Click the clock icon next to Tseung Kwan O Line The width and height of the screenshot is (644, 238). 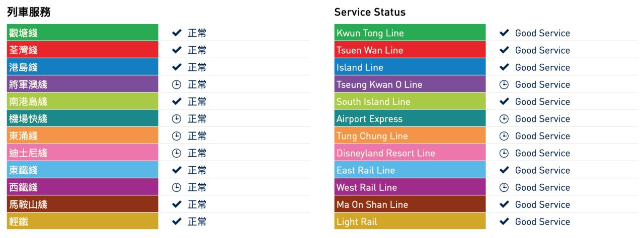504,84
